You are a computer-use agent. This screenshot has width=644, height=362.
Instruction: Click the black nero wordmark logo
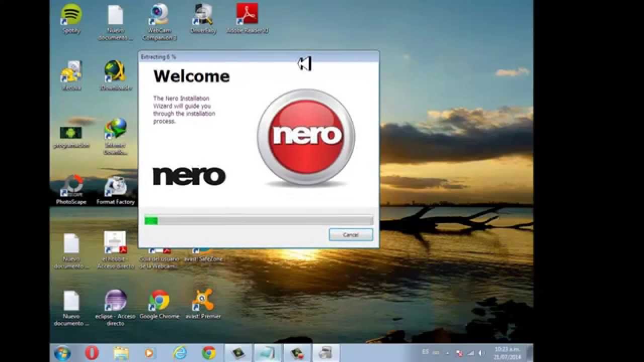(189, 176)
